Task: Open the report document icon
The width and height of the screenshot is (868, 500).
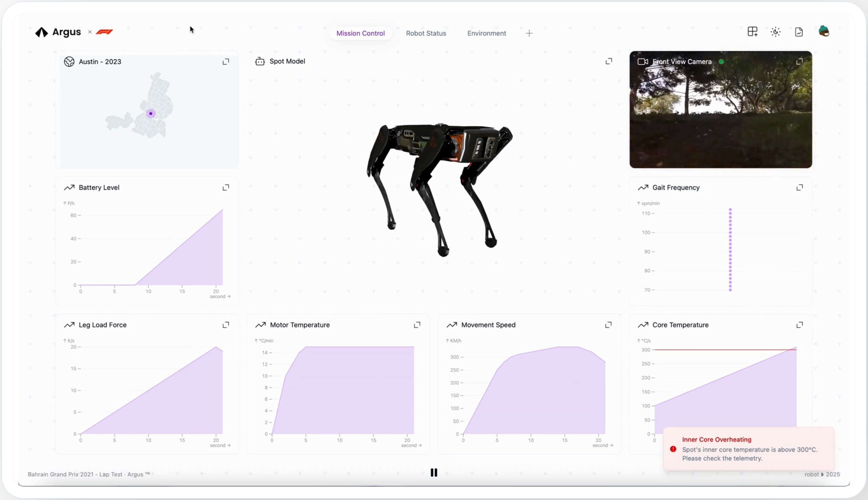Action: click(799, 32)
